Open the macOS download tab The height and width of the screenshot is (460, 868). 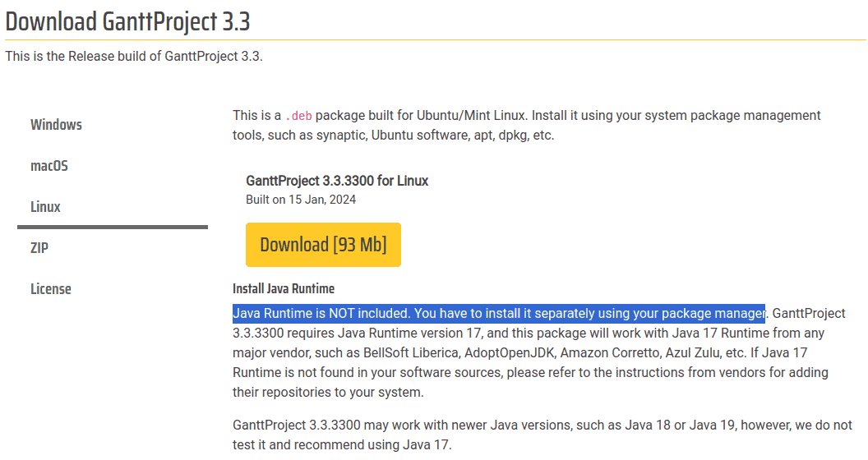(49, 166)
